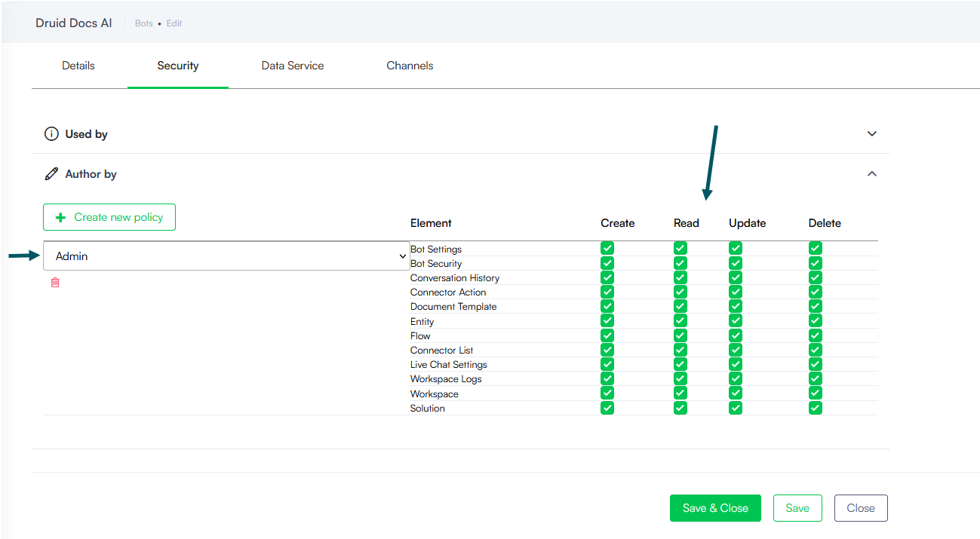The height and width of the screenshot is (539, 980).
Task: Collapse the Author by section
Action: [871, 174]
